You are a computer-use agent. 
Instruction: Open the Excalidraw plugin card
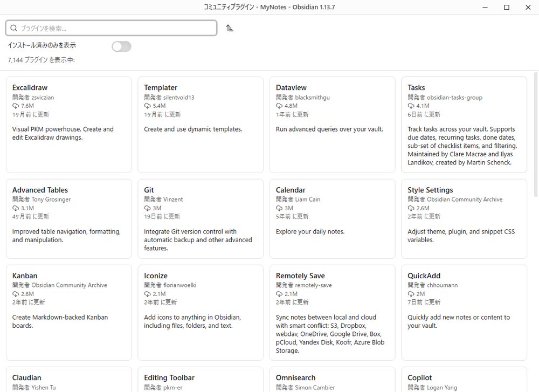(x=69, y=125)
